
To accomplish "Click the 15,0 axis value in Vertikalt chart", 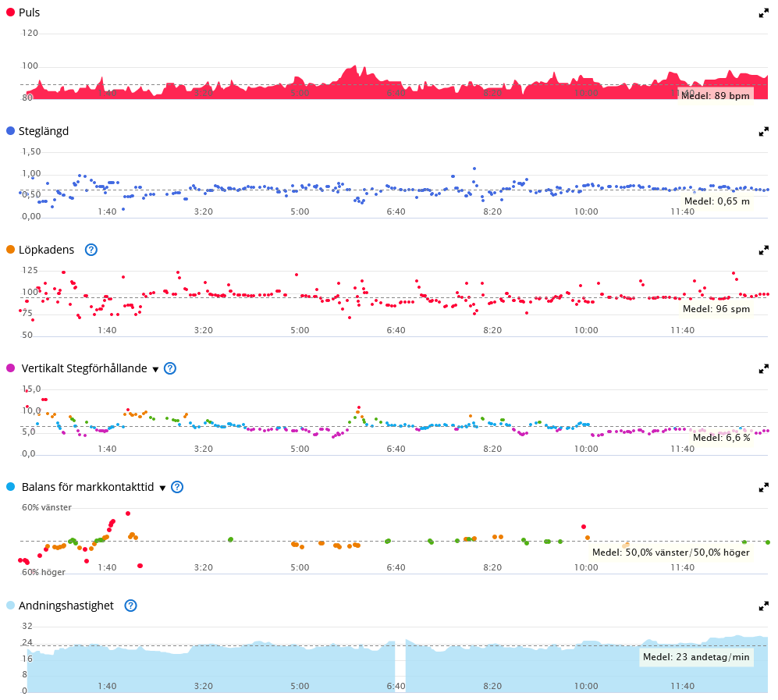I will 31,389.
